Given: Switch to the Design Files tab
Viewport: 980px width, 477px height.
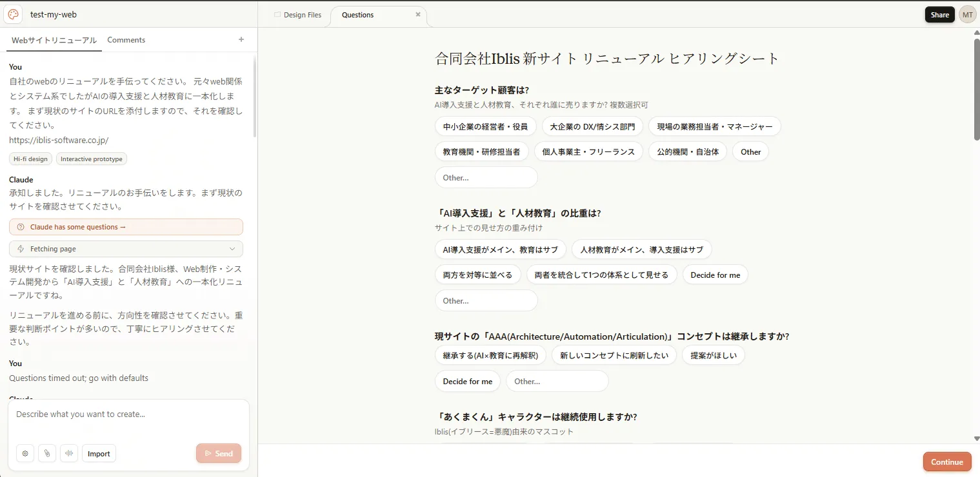Looking at the screenshot, I should (x=297, y=15).
